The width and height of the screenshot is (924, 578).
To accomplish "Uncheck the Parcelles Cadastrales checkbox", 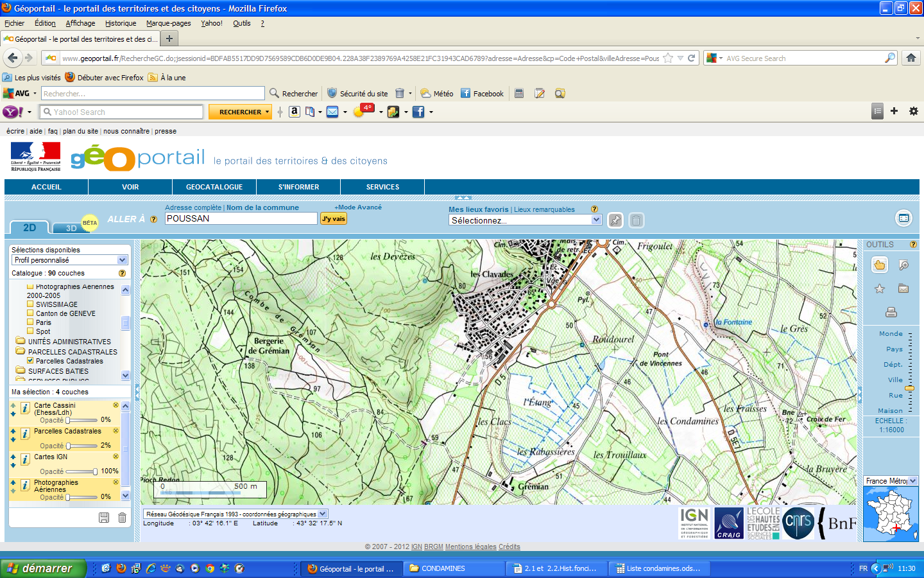I will [30, 361].
